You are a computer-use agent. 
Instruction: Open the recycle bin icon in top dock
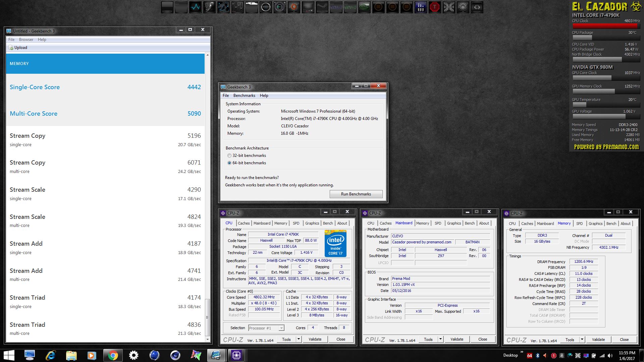pos(477,7)
